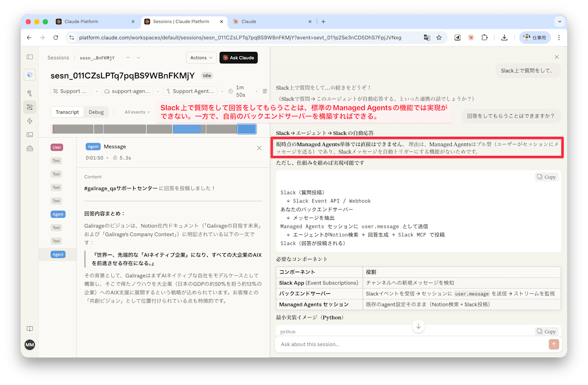The image size is (588, 385).
Task: Click the sesn_...BnFKMjY breadcrumb text
Action: (x=97, y=58)
